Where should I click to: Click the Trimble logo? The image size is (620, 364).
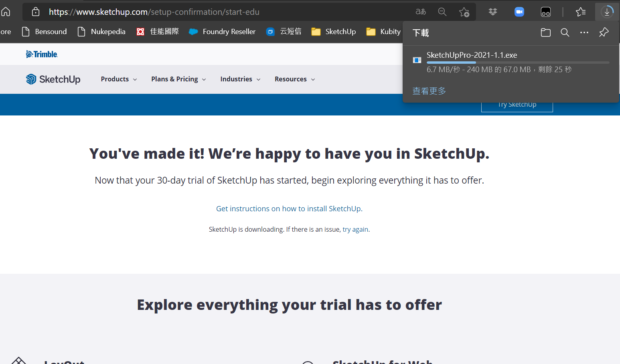tap(42, 54)
